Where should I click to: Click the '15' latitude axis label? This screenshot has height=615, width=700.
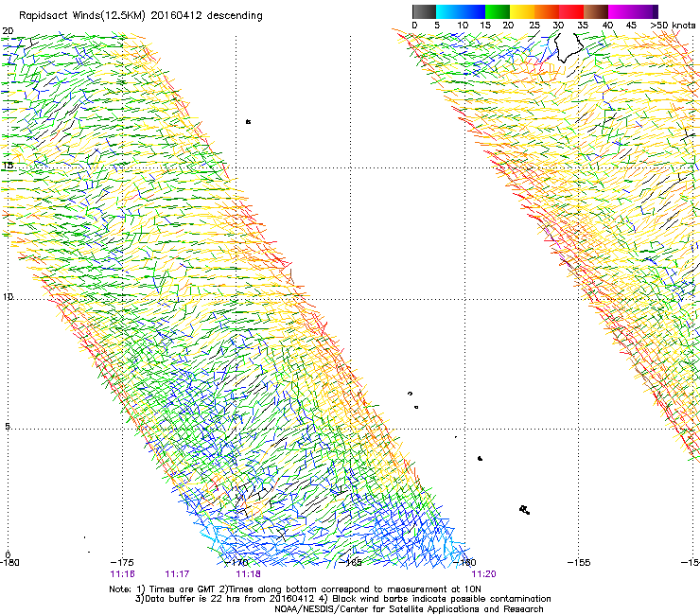tap(8, 165)
